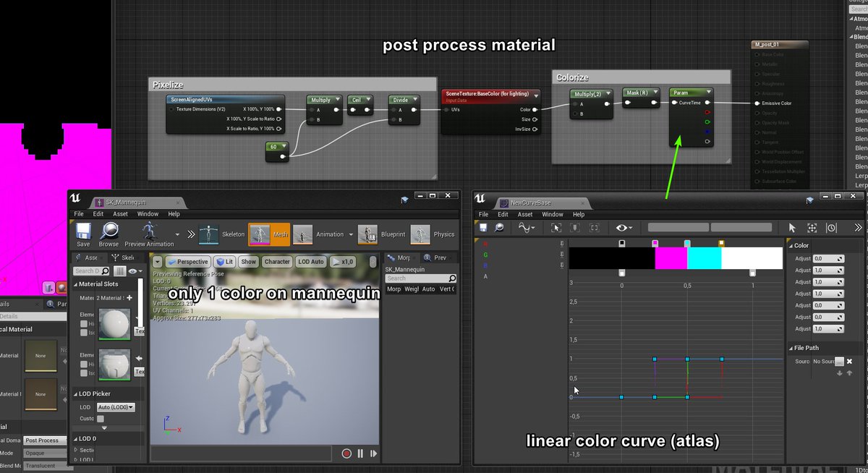This screenshot has width=868, height=473.
Task: Open Preview Animation dropdown arrow
Action: coord(176,234)
